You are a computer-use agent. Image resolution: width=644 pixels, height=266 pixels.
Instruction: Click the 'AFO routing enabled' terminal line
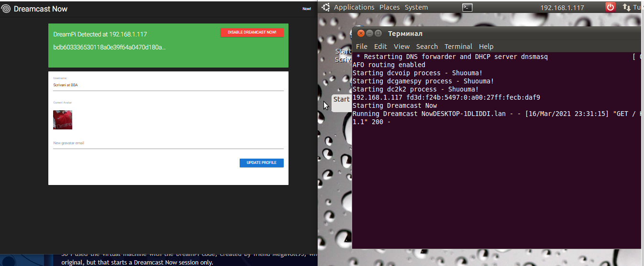coord(389,65)
